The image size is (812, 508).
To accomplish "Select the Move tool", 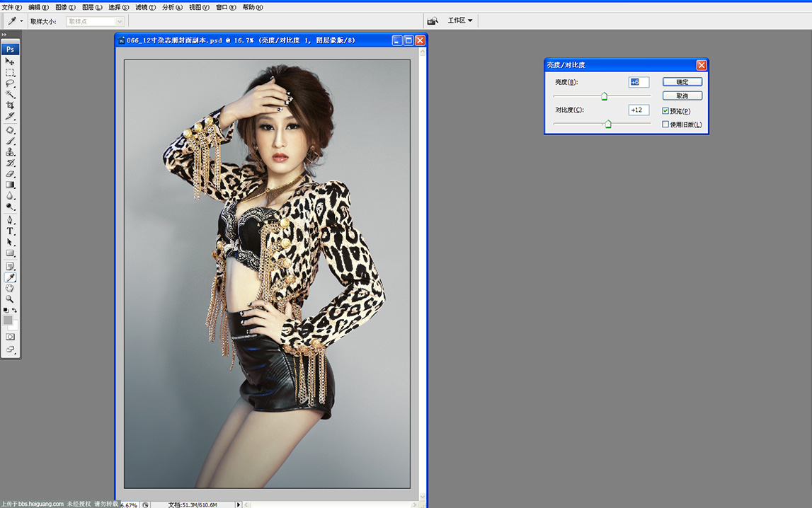I will point(10,61).
